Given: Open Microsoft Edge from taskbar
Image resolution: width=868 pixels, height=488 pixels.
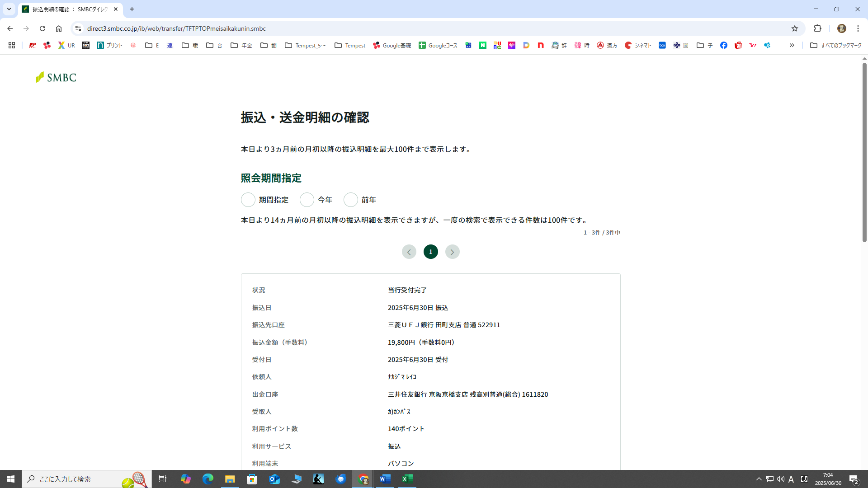Looking at the screenshot, I should click(x=208, y=479).
